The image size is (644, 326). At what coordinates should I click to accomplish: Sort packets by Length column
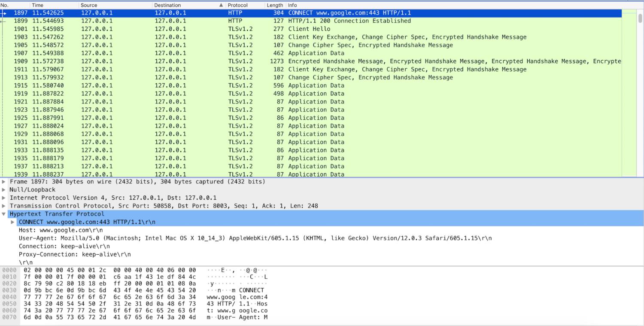pyautogui.click(x=275, y=5)
